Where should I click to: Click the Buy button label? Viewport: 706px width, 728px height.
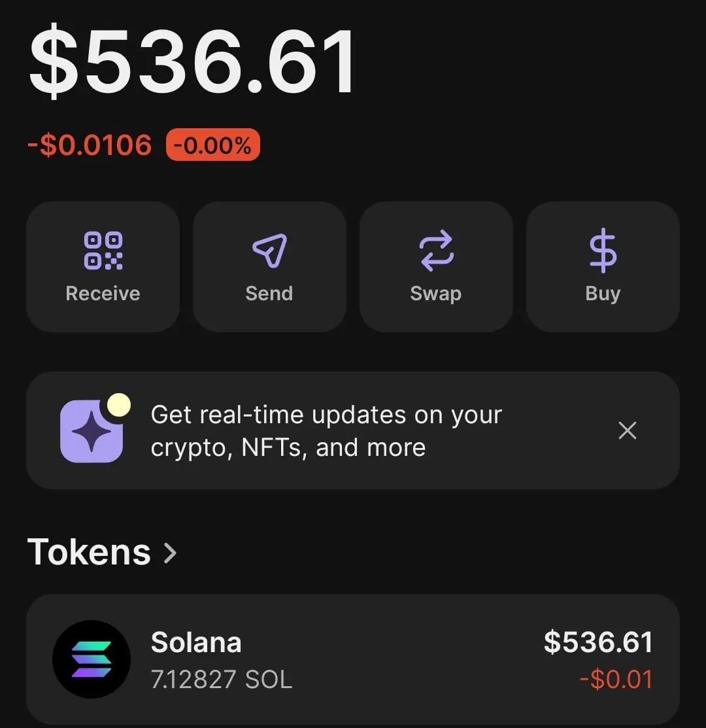[x=603, y=294]
